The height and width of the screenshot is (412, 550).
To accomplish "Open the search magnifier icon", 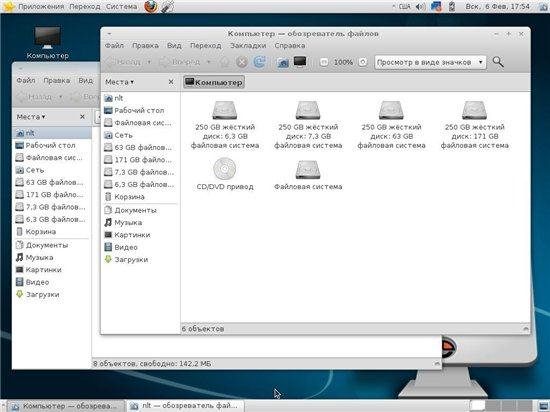I will pyautogui.click(x=498, y=62).
